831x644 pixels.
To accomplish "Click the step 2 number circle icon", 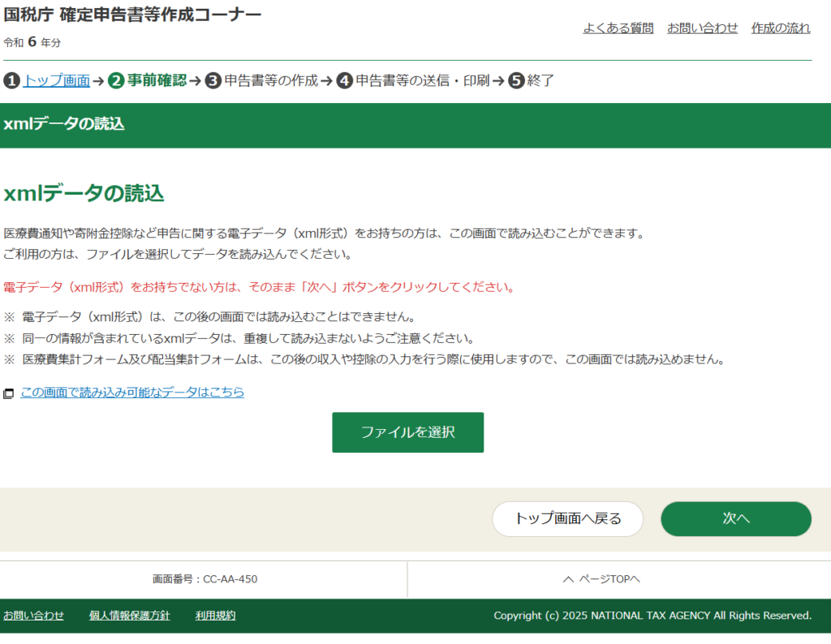I will [x=116, y=81].
